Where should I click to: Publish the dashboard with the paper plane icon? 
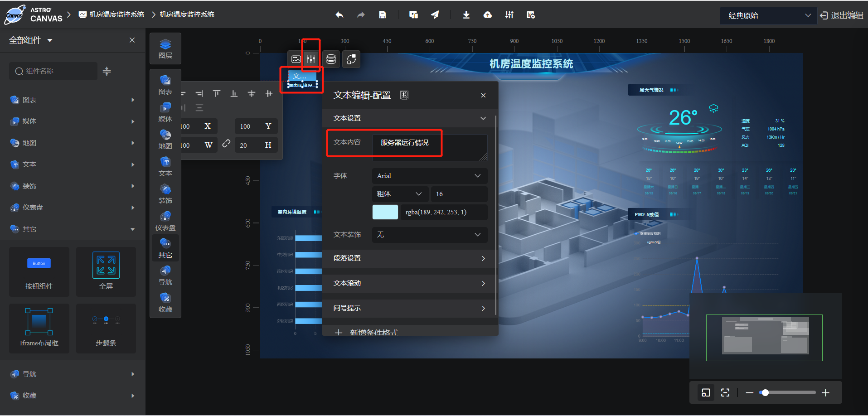435,15
